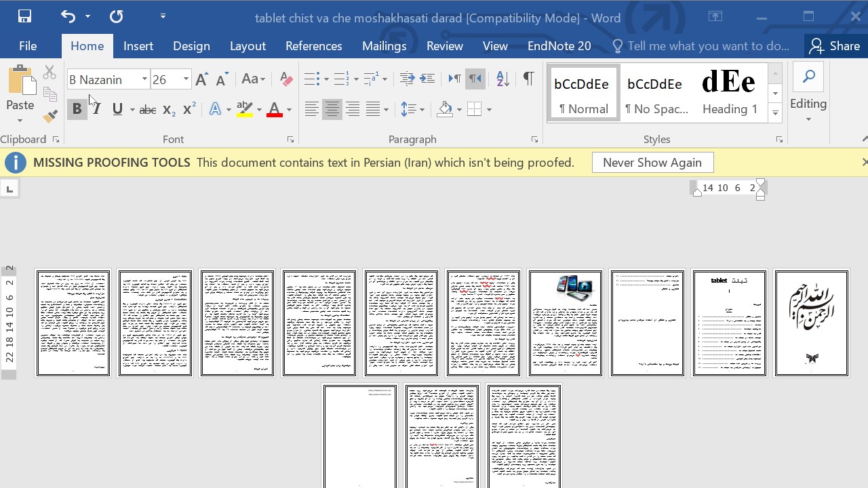Viewport: 868px width, 488px height.
Task: Click the Justify alignment icon
Action: (373, 109)
